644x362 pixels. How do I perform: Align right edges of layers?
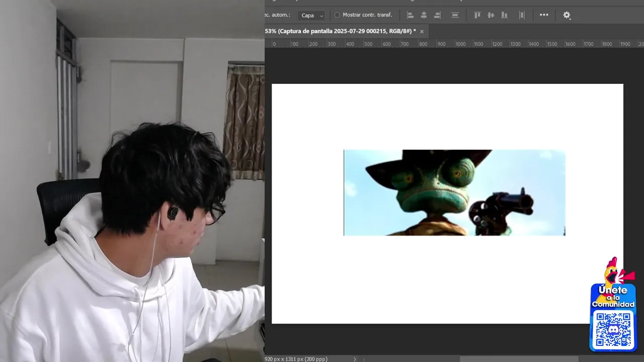point(437,15)
